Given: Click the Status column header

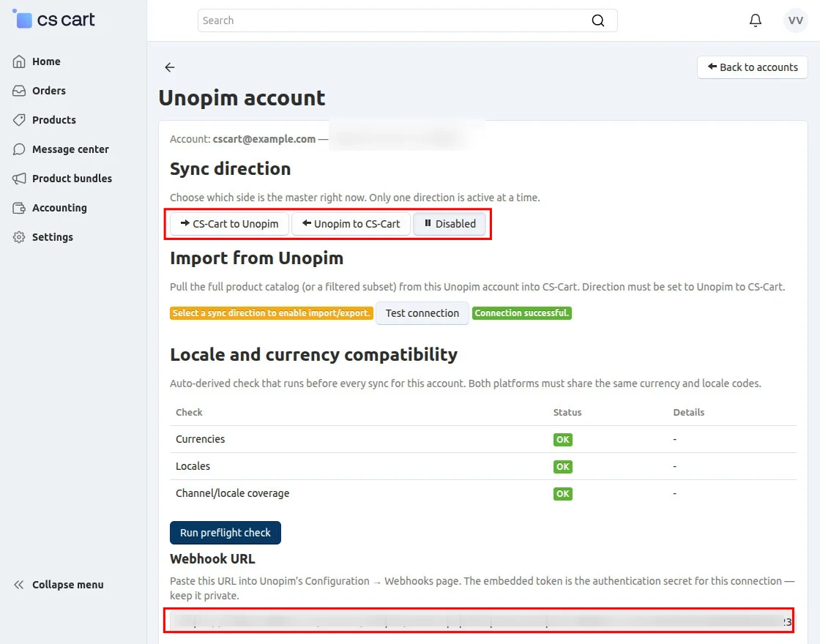Looking at the screenshot, I should (x=567, y=413).
